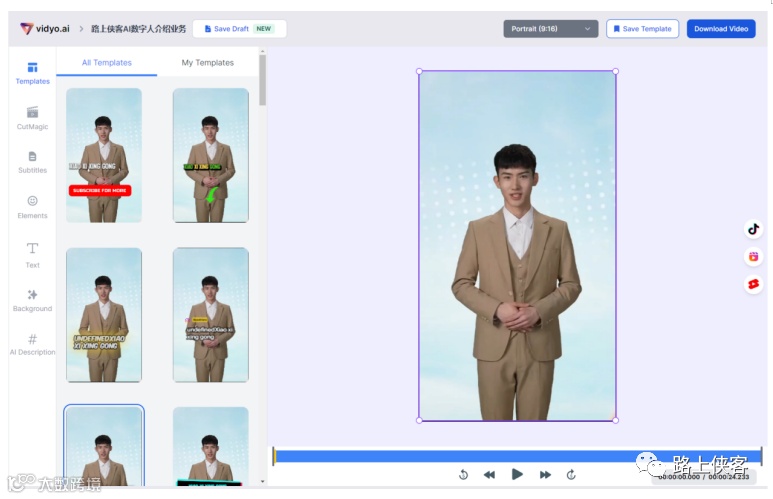Select the template with the dark caption bar at its bottom edge
773x499 pixels.
point(211,447)
